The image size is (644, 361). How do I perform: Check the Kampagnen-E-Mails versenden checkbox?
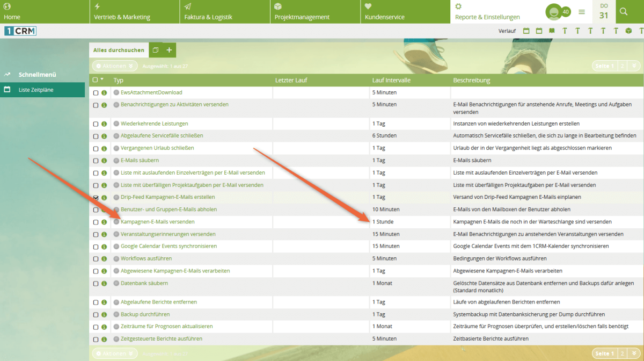(x=96, y=222)
